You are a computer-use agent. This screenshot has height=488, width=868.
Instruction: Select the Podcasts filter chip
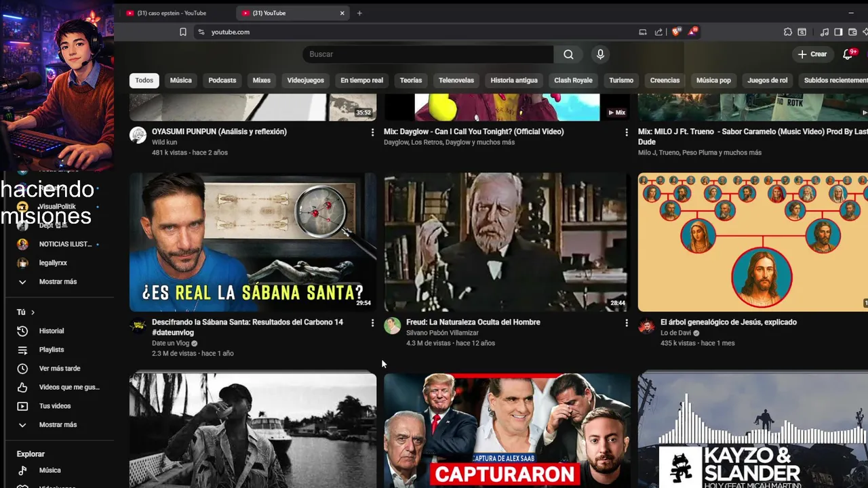(222, 80)
